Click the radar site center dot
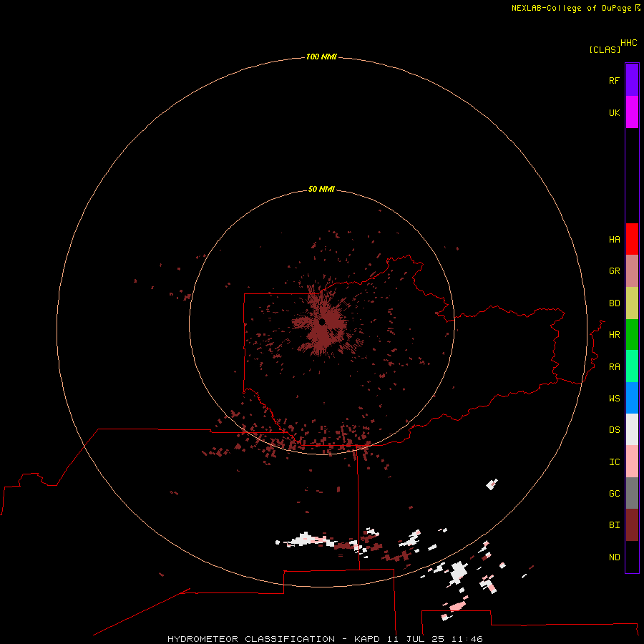This screenshot has height=644, width=644. (322, 321)
